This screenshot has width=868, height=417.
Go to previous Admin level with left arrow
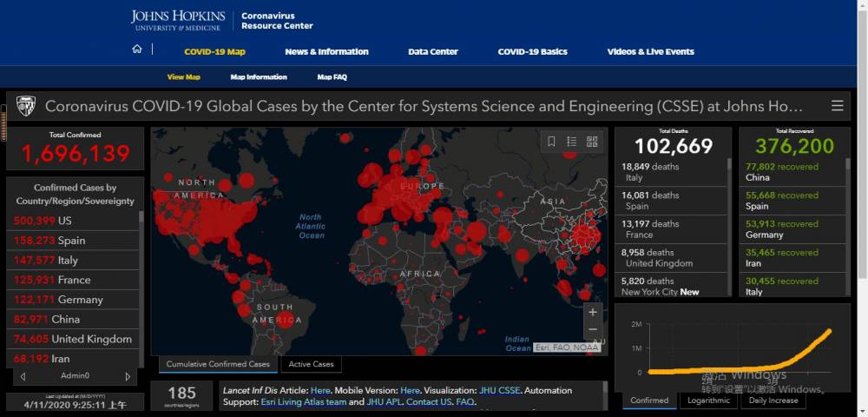[x=23, y=376]
